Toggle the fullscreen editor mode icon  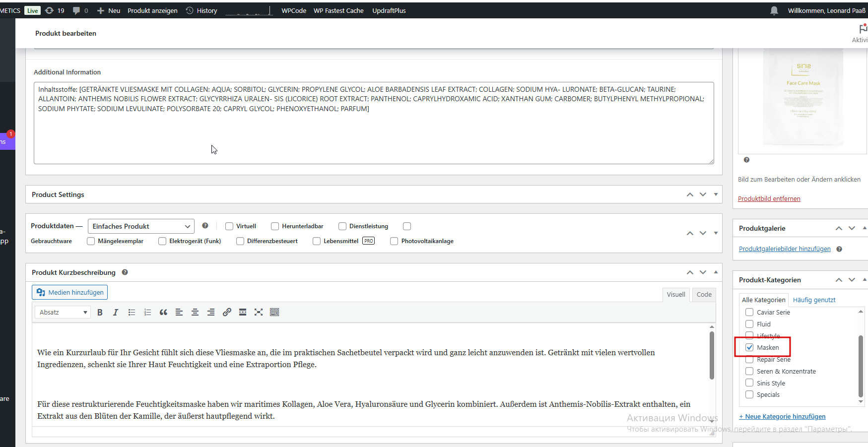pyautogui.click(x=259, y=312)
